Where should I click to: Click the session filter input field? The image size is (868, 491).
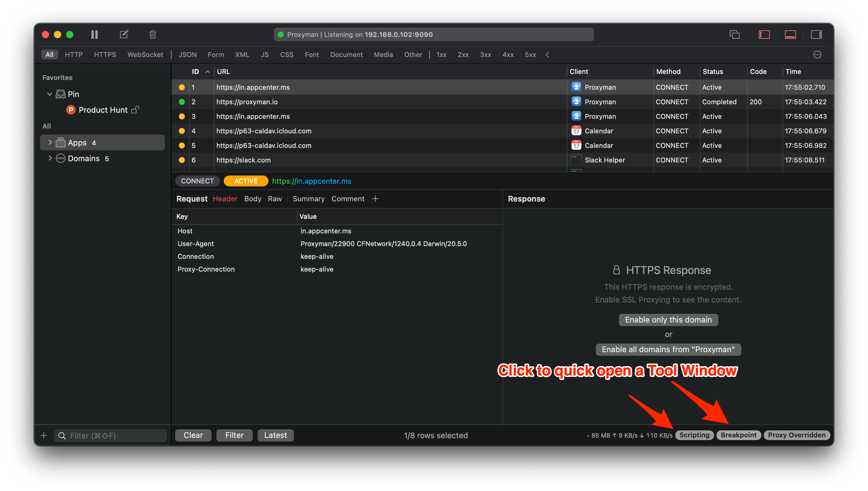(x=110, y=435)
